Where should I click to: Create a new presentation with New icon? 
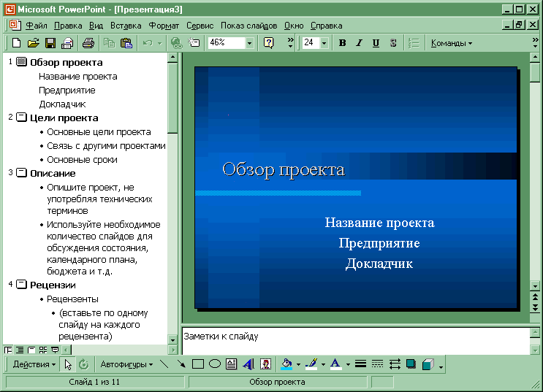[16, 43]
